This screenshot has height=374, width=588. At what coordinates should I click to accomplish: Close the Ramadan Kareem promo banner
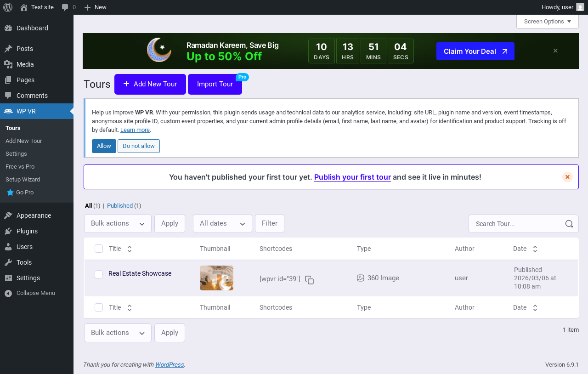pos(555,51)
